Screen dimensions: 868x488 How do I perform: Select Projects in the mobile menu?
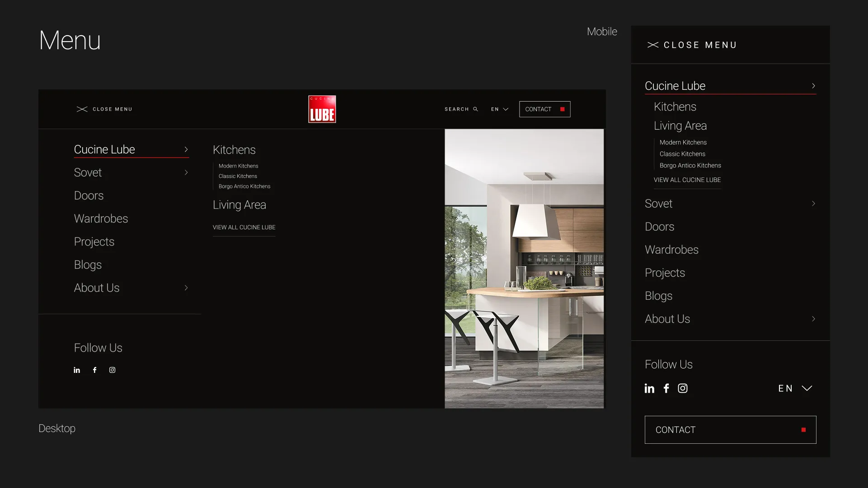pos(665,273)
